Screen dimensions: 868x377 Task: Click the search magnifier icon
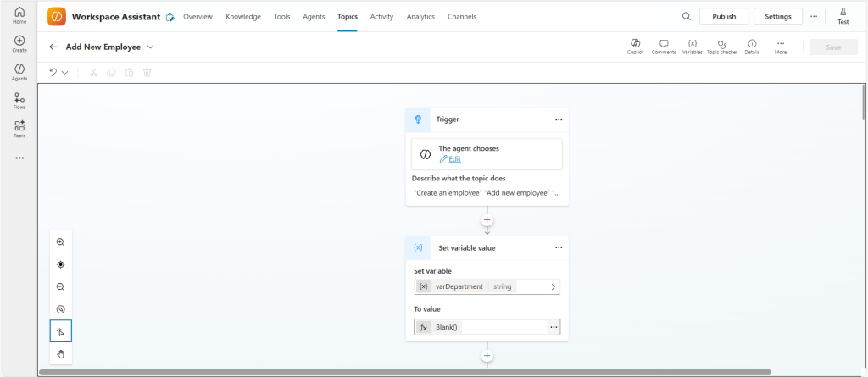click(686, 16)
